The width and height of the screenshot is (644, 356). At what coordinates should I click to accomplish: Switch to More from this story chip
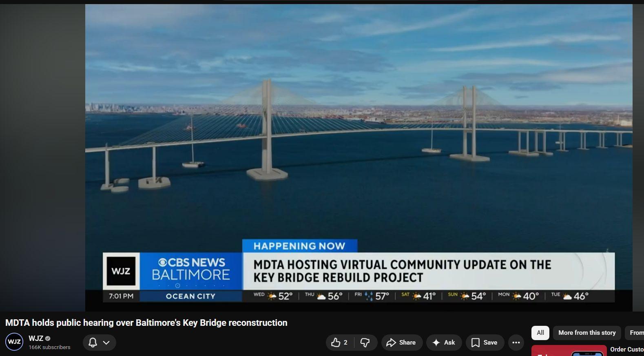point(586,333)
